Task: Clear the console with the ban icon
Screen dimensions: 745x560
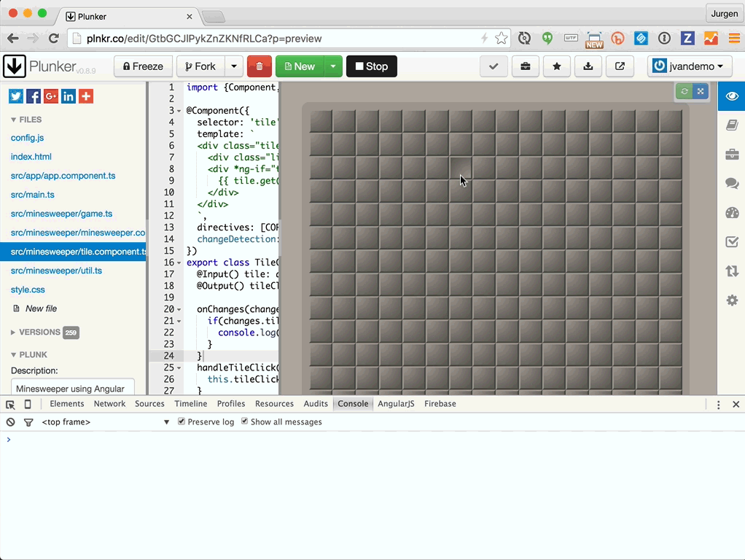Action: coord(9,421)
